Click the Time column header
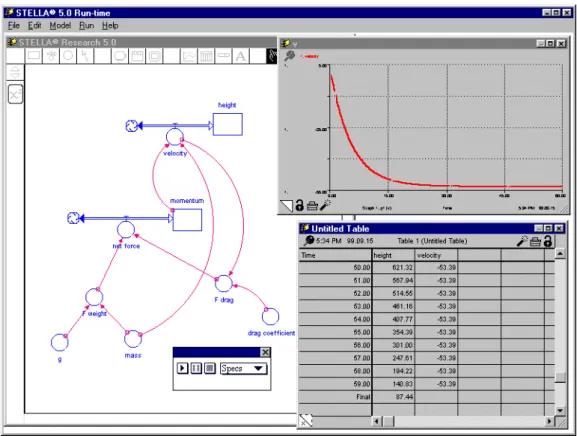The width and height of the screenshot is (577, 436). point(335,255)
